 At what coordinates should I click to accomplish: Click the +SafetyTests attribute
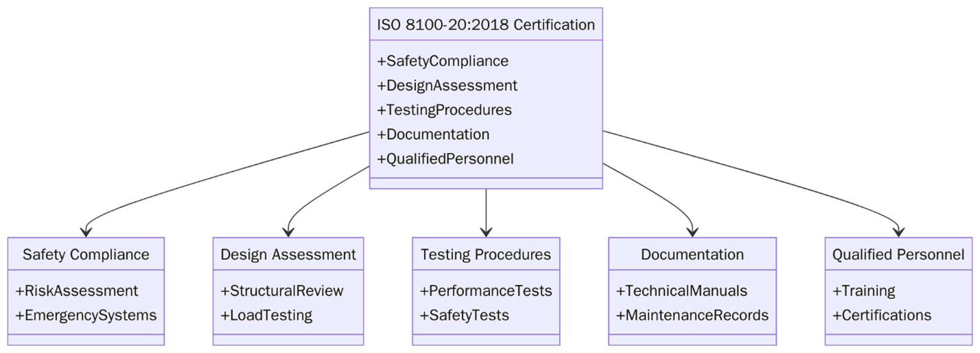click(x=464, y=315)
